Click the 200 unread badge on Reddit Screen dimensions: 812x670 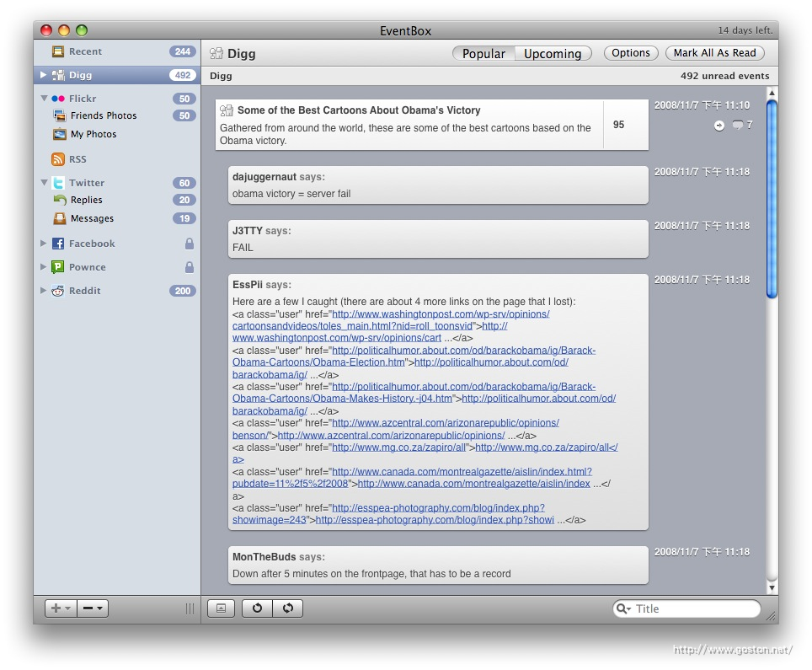(x=183, y=291)
